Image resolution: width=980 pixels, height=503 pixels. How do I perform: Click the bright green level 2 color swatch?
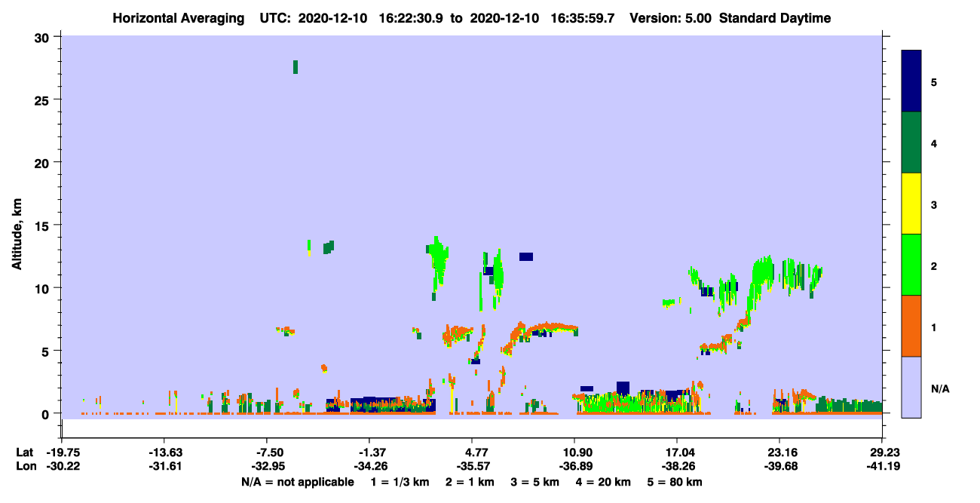[x=911, y=265]
